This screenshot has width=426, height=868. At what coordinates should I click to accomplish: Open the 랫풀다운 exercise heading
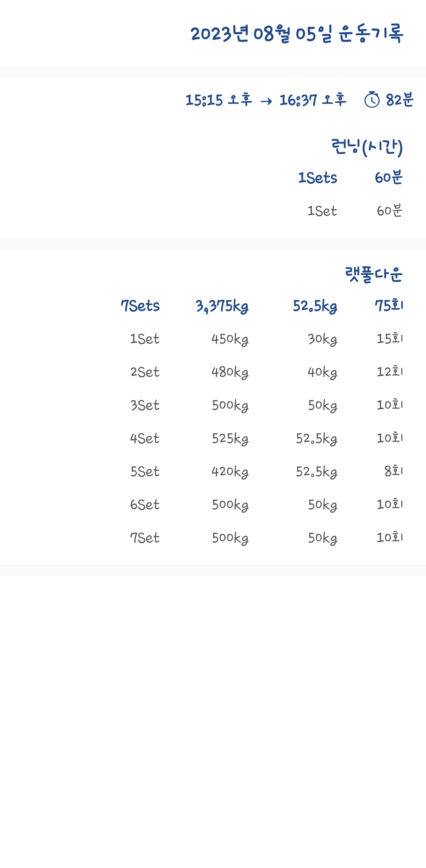[x=373, y=274]
